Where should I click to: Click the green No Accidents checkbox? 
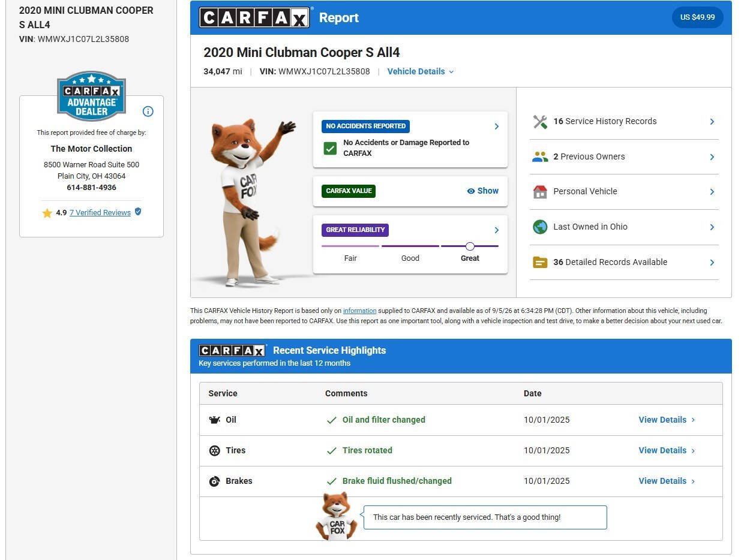tap(330, 148)
